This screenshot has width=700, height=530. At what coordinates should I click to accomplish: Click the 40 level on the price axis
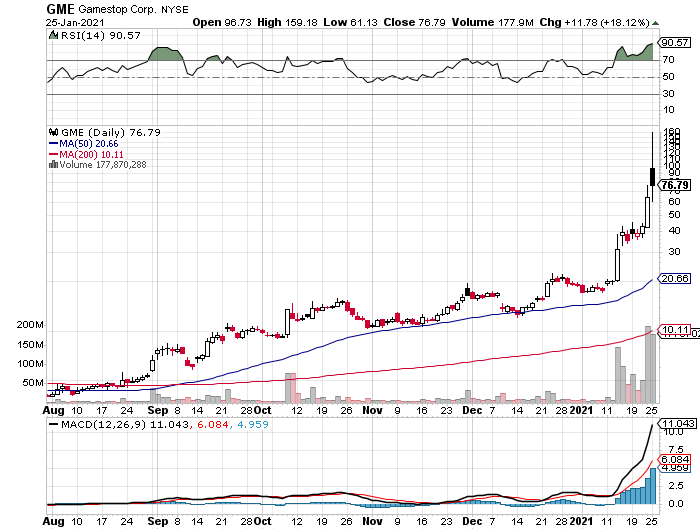674,231
